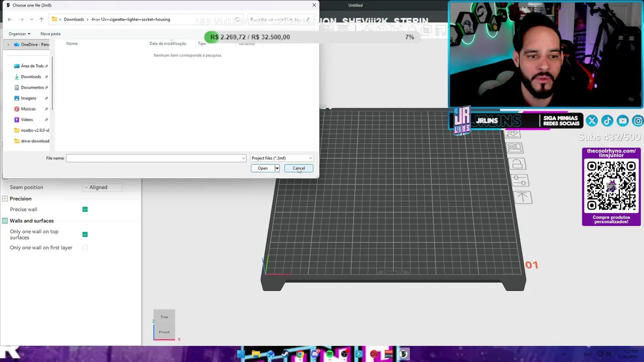The image size is (644, 362).
Task: Click the slicer app taskbar icon
Action: tap(404, 354)
